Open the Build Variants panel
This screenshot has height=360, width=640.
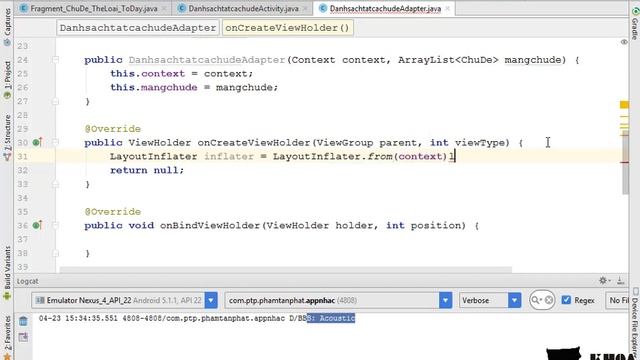click(7, 273)
